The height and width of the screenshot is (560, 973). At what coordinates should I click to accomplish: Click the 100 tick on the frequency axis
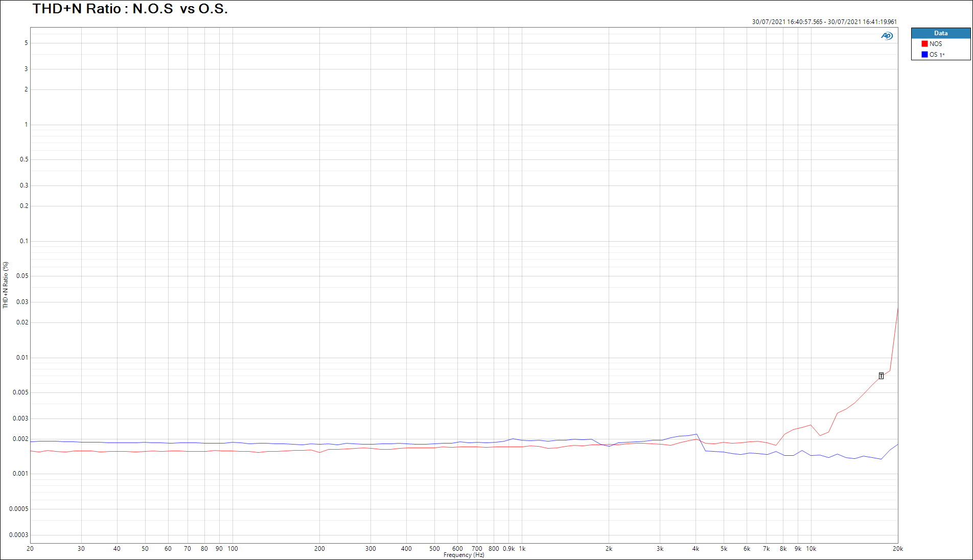pyautogui.click(x=233, y=549)
